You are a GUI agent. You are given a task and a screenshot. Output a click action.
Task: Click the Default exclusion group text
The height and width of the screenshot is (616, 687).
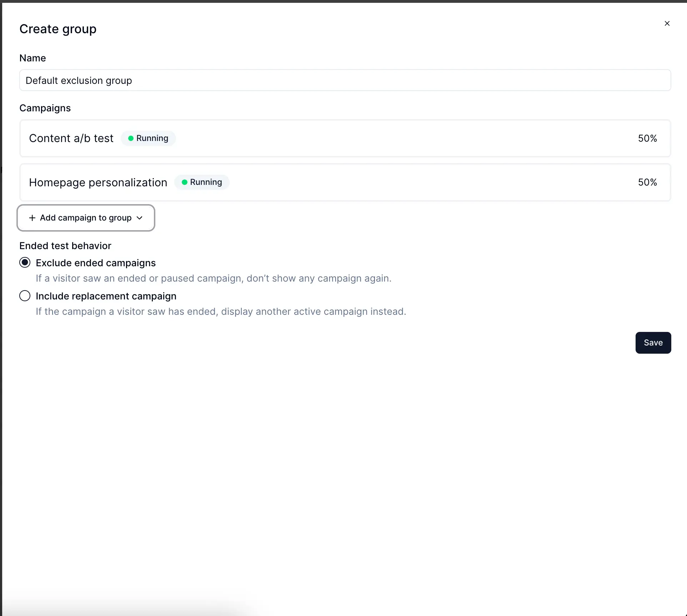pos(79,80)
